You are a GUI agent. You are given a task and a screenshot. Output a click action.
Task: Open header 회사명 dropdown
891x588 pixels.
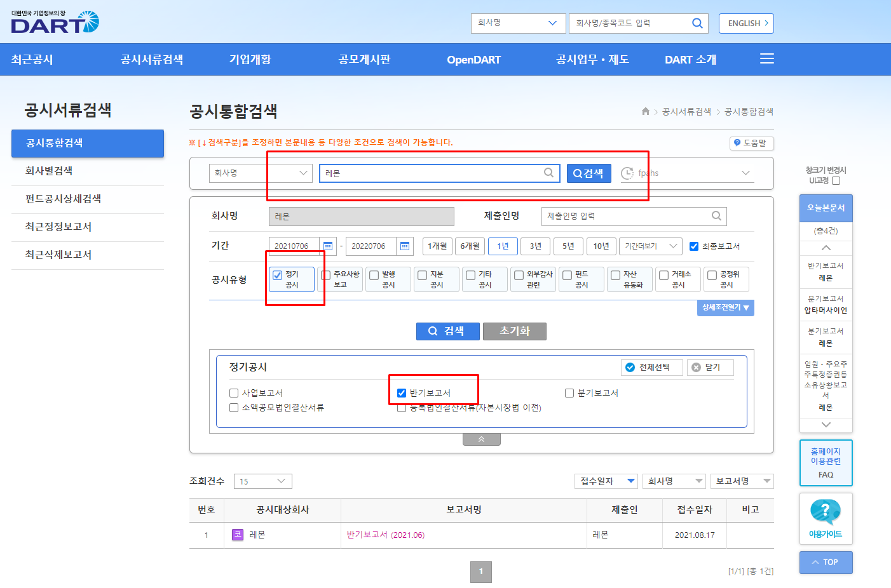[518, 23]
